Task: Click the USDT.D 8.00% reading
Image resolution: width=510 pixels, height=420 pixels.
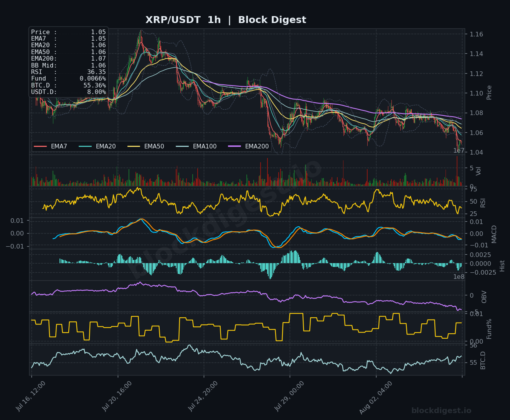Action: [x=68, y=92]
